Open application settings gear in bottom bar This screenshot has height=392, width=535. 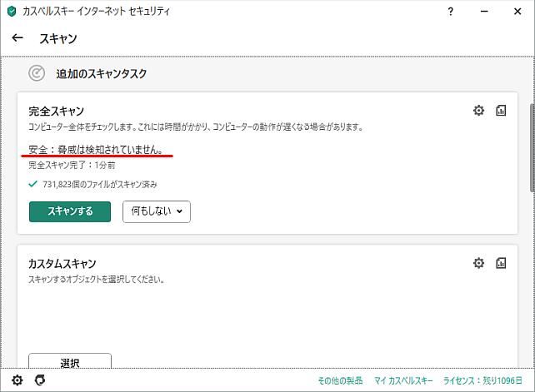pos(17,380)
